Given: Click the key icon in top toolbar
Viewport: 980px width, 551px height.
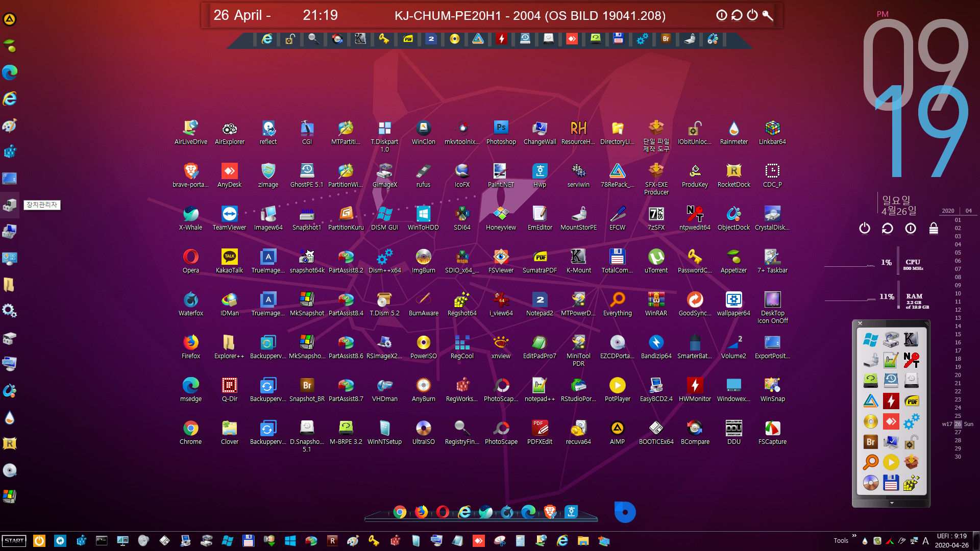Looking at the screenshot, I should (x=384, y=39).
